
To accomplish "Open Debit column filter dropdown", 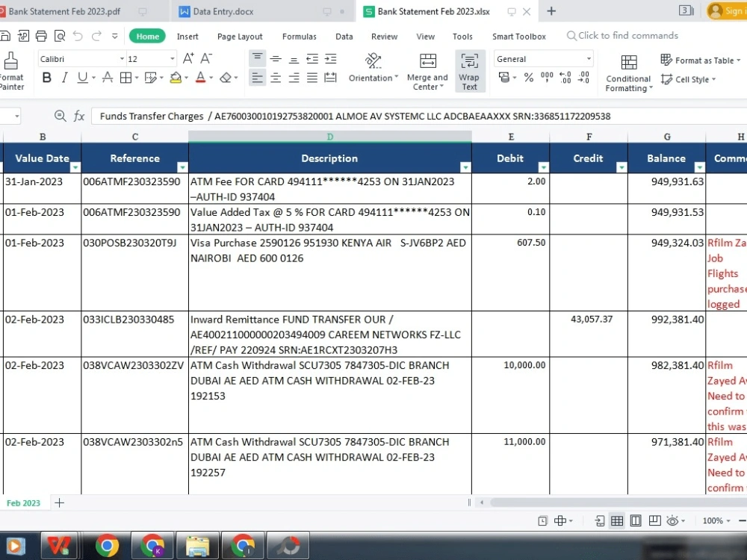I will tap(544, 167).
